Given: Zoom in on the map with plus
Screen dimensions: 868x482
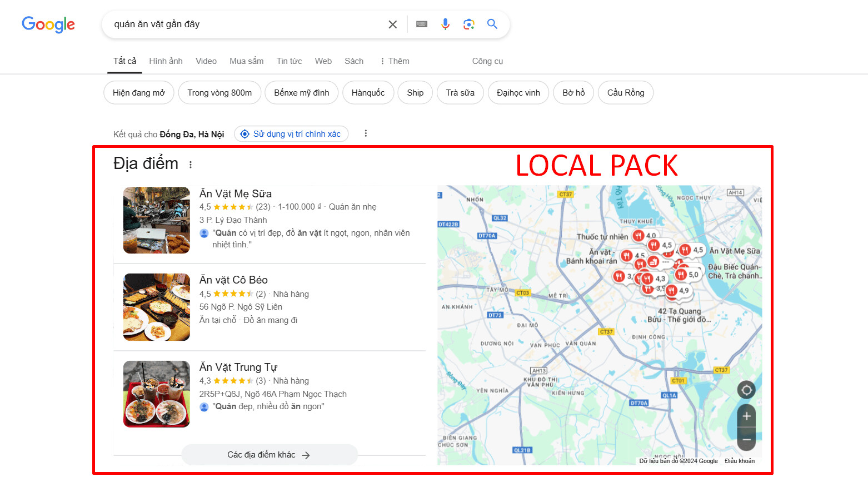Looking at the screenshot, I should tap(746, 416).
